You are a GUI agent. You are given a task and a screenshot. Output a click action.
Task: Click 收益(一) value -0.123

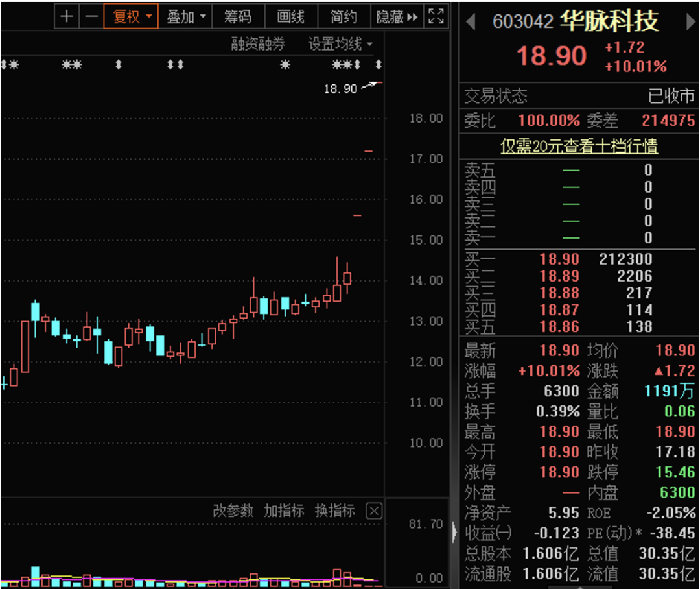(557, 533)
